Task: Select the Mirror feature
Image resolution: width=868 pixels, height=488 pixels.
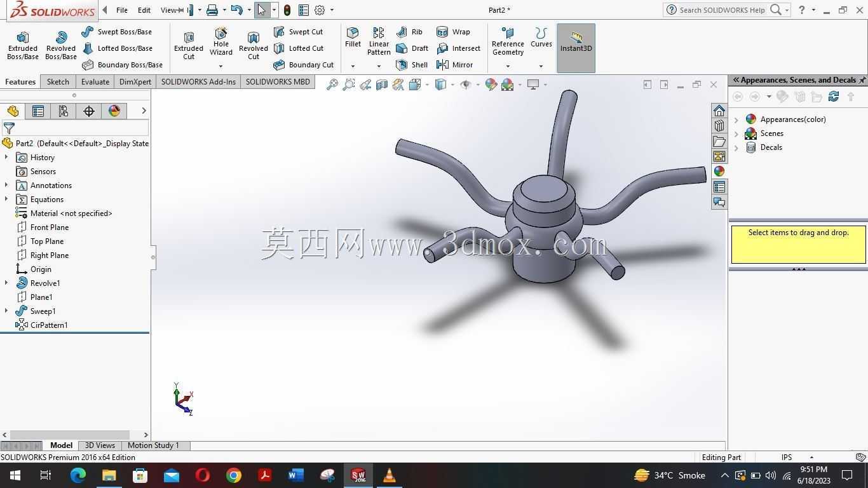Action: pyautogui.click(x=454, y=65)
